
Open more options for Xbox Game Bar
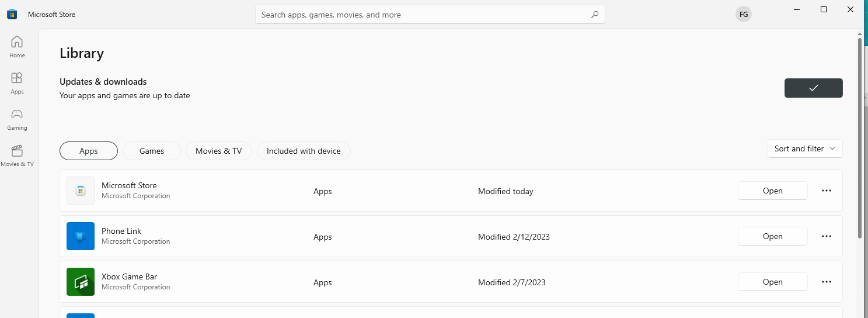point(826,282)
